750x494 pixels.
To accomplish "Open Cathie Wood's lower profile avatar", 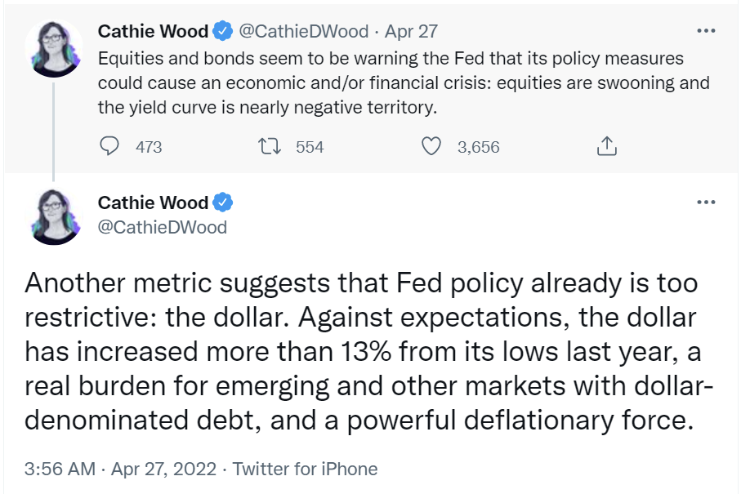I will click(x=54, y=217).
